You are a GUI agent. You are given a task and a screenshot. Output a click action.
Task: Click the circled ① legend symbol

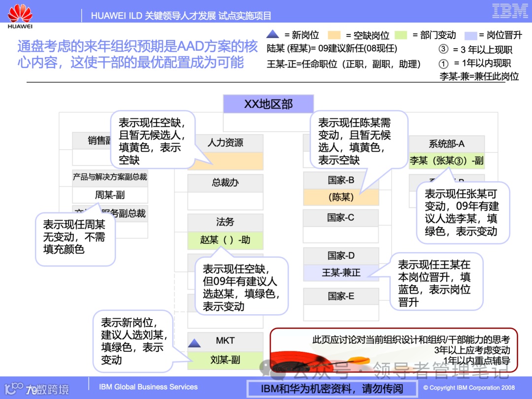443,64
